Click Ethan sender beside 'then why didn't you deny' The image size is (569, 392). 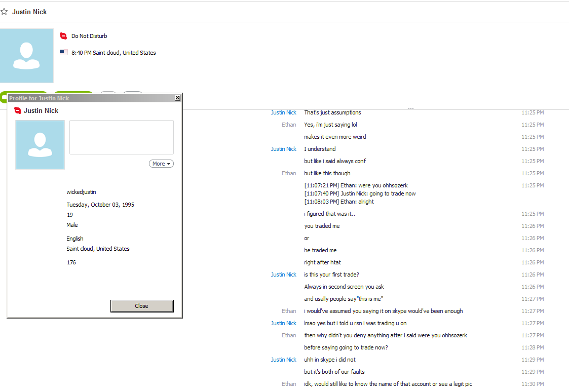coord(289,335)
